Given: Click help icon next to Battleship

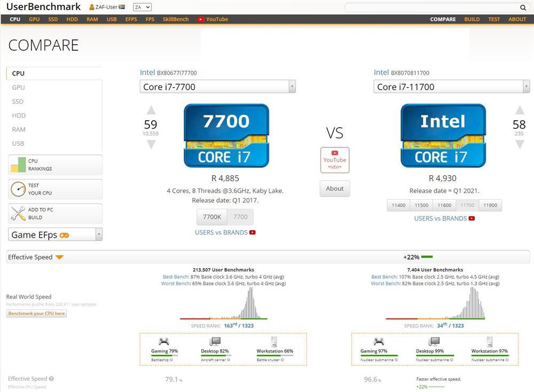Looking at the screenshot, I should point(171,359).
